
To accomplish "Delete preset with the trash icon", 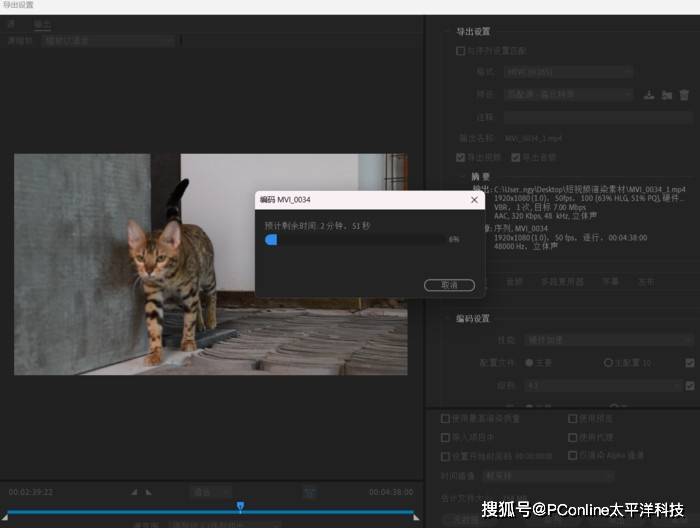I will click(684, 95).
